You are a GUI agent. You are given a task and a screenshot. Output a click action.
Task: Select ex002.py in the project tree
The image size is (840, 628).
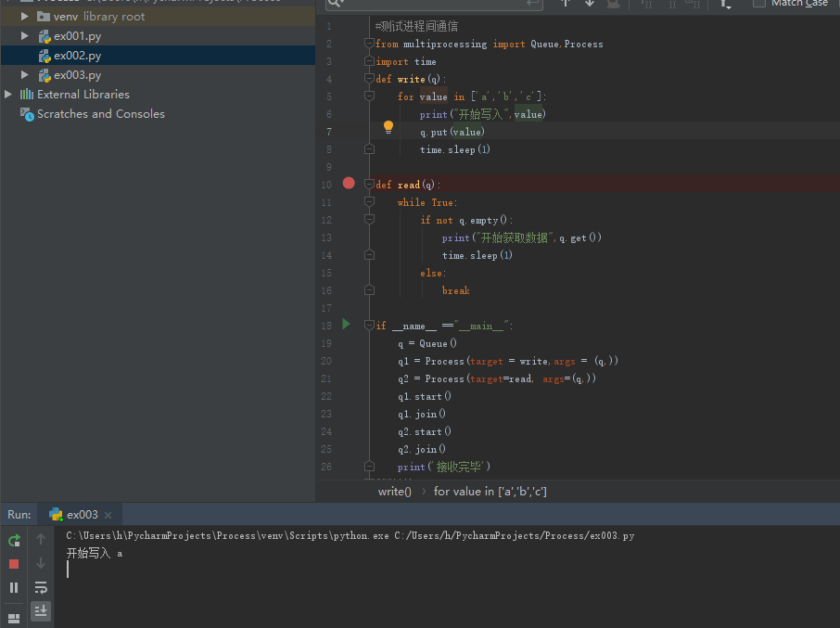point(158,55)
